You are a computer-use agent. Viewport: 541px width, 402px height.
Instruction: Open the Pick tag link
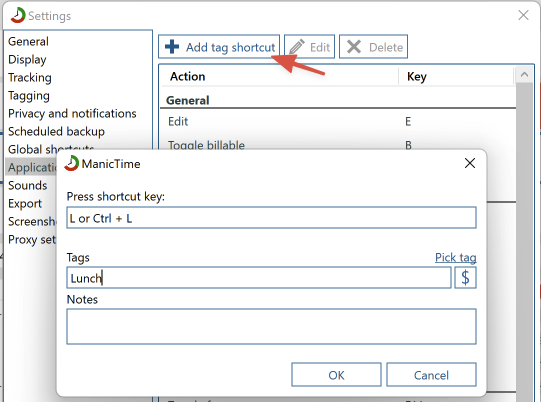pos(455,257)
